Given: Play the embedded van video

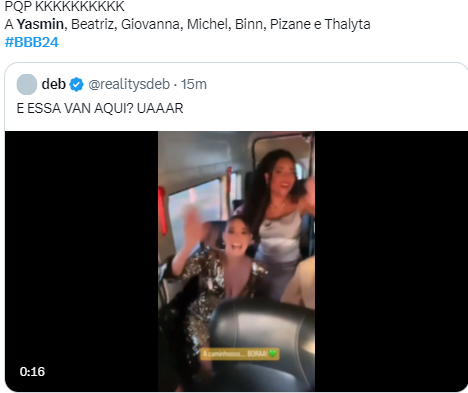Looking at the screenshot, I should tap(236, 261).
